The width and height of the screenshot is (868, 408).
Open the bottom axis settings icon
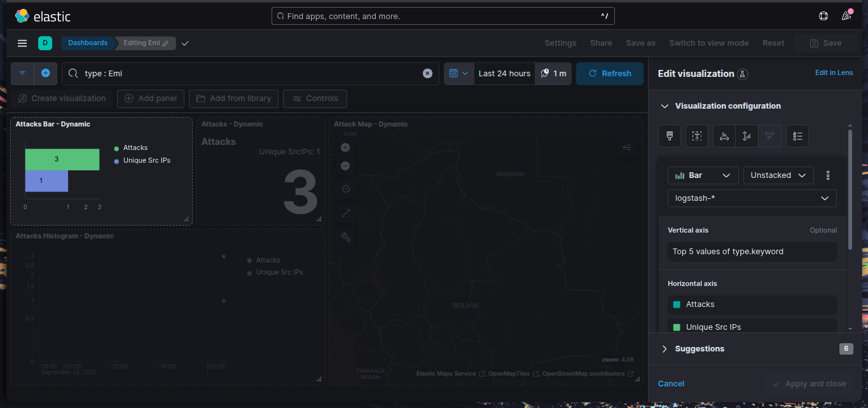pyautogui.click(x=724, y=135)
